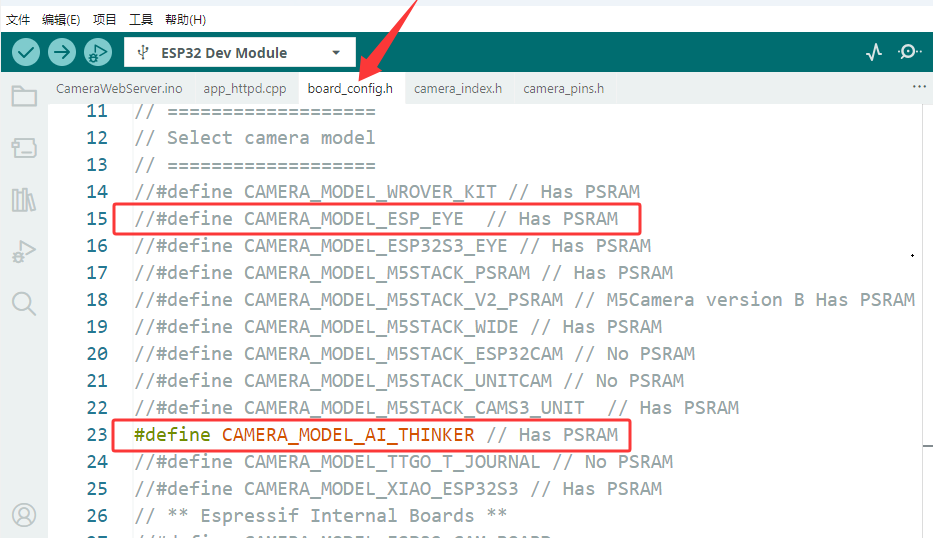Viewport: 938px width, 541px height.
Task: Click the editor vertical scrollbar marker
Action: coord(928,446)
